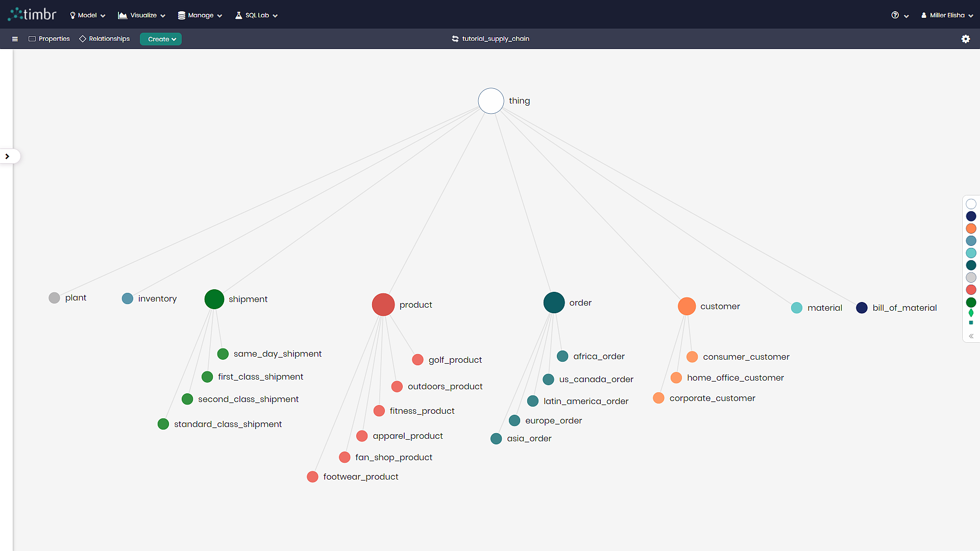Select the customer concept node
The height and width of the screenshot is (551, 980).
click(x=687, y=306)
